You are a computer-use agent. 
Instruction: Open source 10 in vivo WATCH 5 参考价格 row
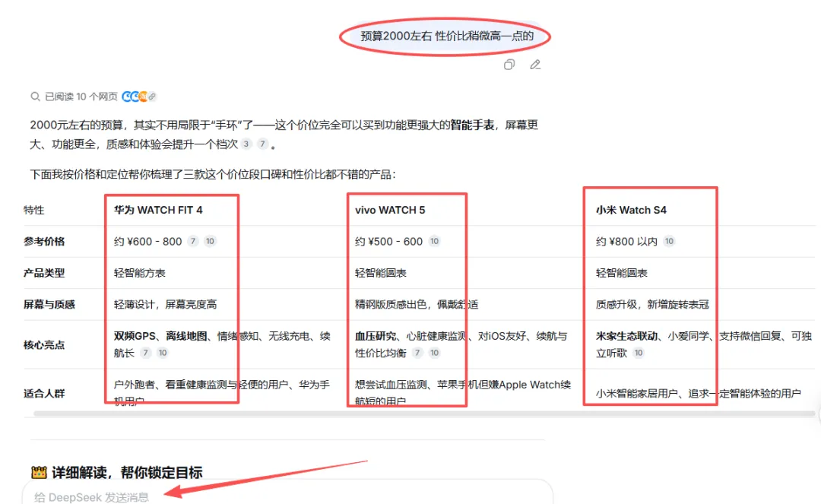point(434,242)
